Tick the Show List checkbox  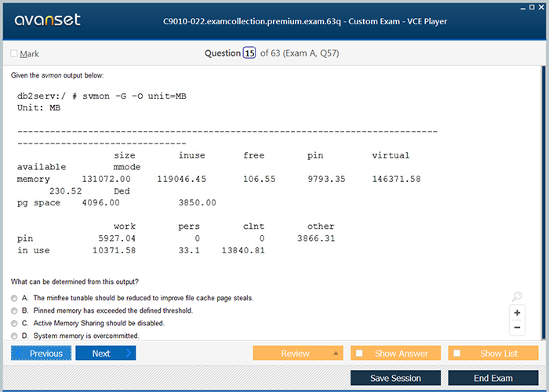[x=456, y=354]
